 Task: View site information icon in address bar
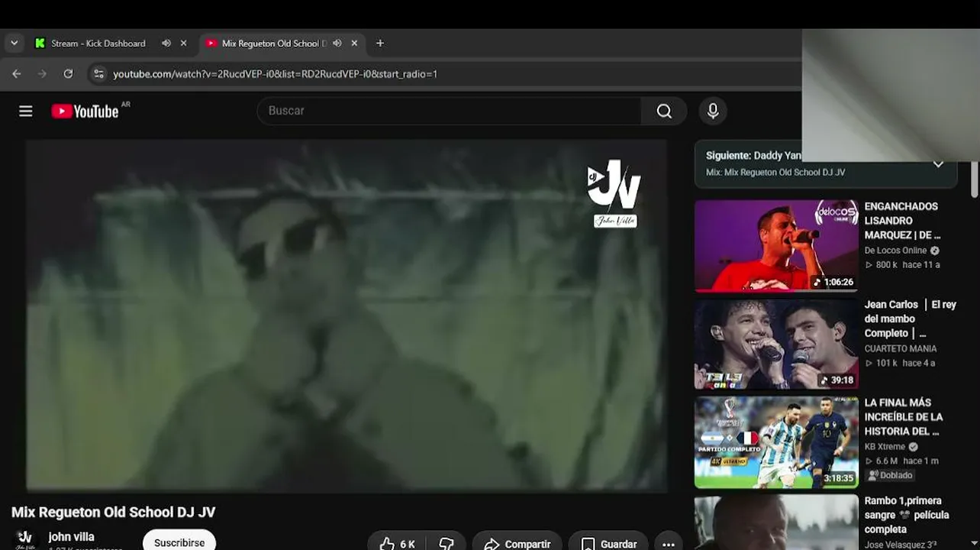click(98, 74)
